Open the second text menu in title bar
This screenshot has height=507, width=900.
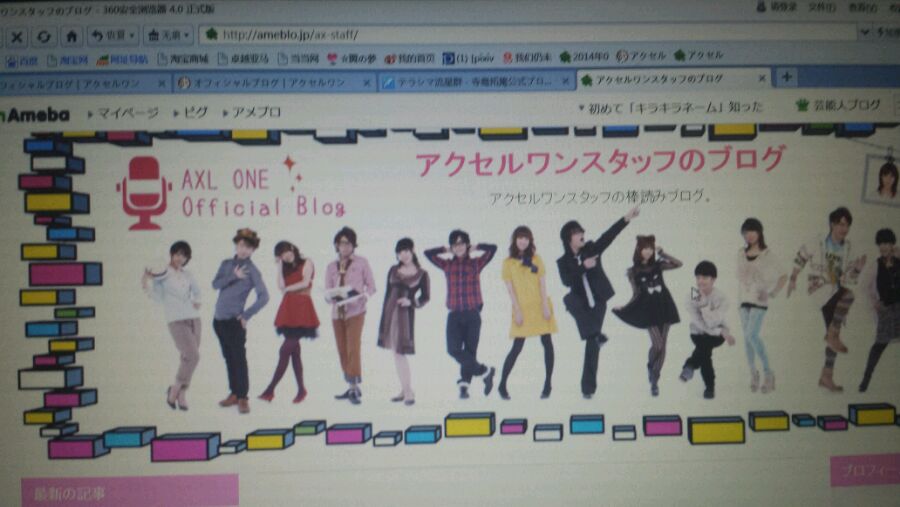(822, 7)
